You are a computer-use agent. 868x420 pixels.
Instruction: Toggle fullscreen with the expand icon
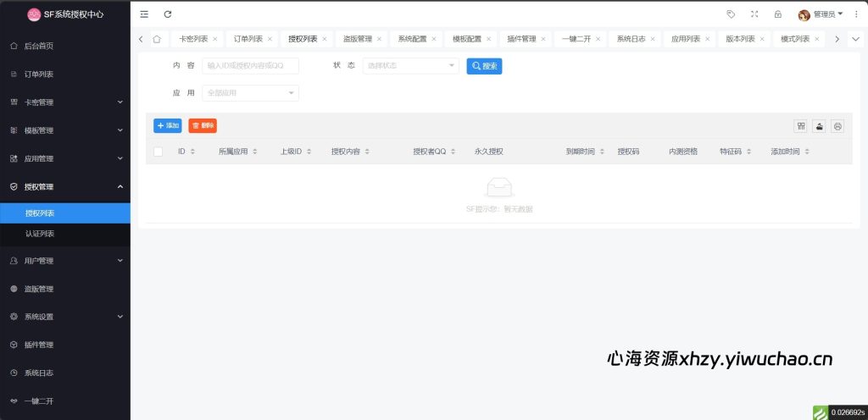tap(754, 14)
